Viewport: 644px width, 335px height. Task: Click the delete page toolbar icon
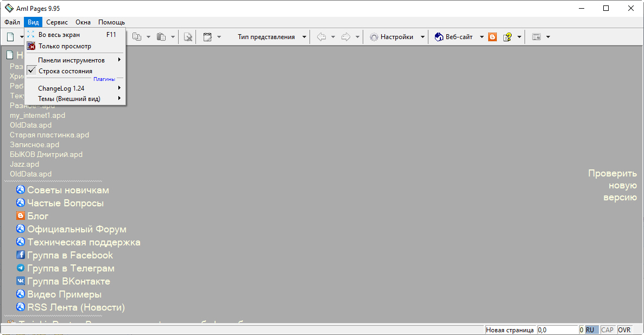pos(188,37)
